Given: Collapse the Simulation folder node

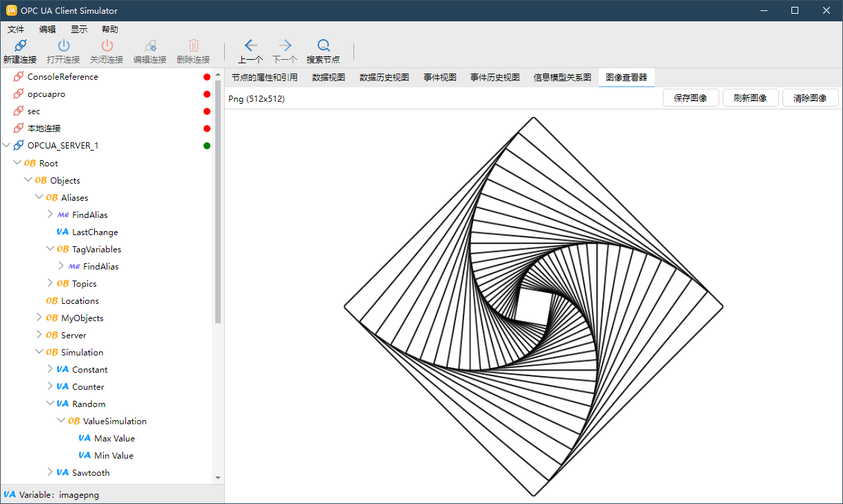Looking at the screenshot, I should tap(39, 352).
